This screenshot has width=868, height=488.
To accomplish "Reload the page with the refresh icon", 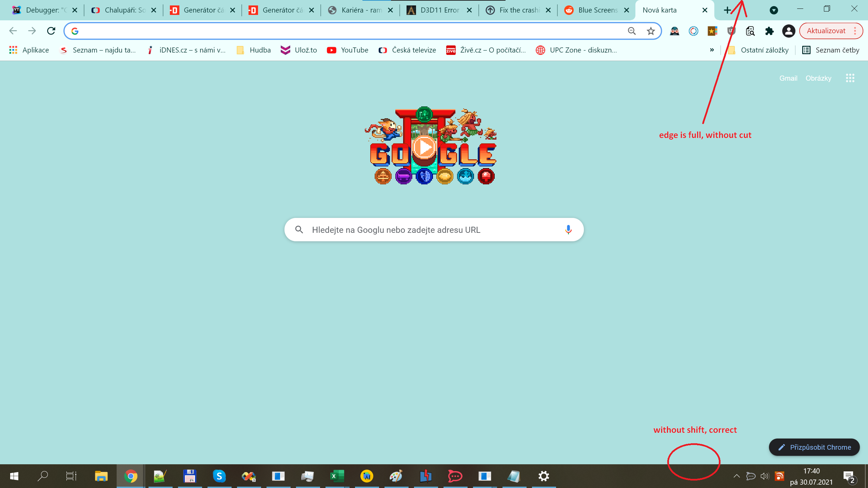I will point(51,31).
